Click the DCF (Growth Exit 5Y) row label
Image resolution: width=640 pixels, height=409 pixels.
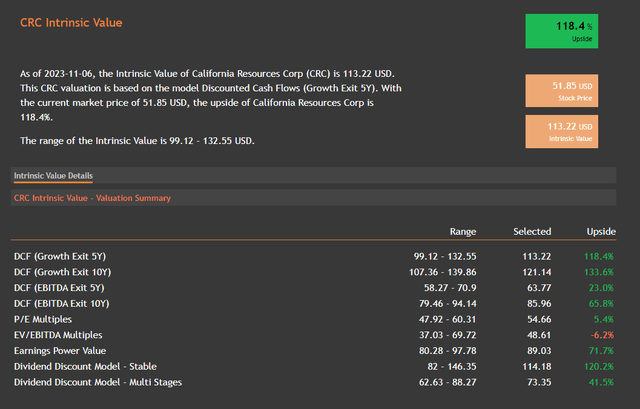60,256
